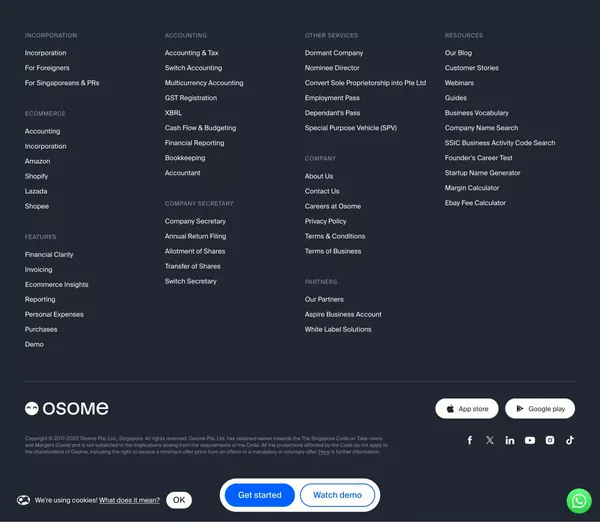The width and height of the screenshot is (600, 525).
Task: Open Switch Accounting link
Action: pyautogui.click(x=193, y=68)
